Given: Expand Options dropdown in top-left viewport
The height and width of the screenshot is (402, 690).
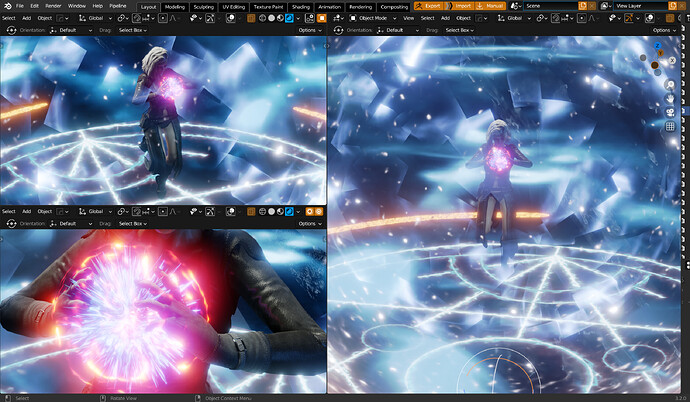Looking at the screenshot, I should pos(310,30).
